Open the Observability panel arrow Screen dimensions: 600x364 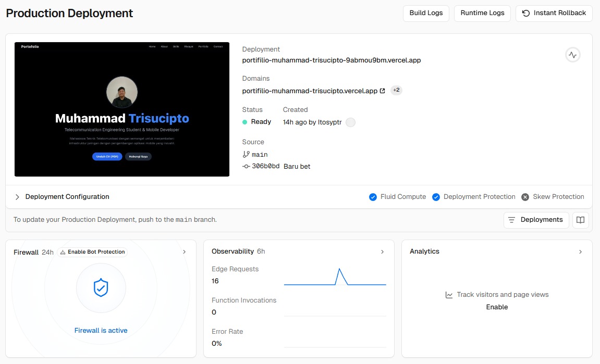click(382, 252)
